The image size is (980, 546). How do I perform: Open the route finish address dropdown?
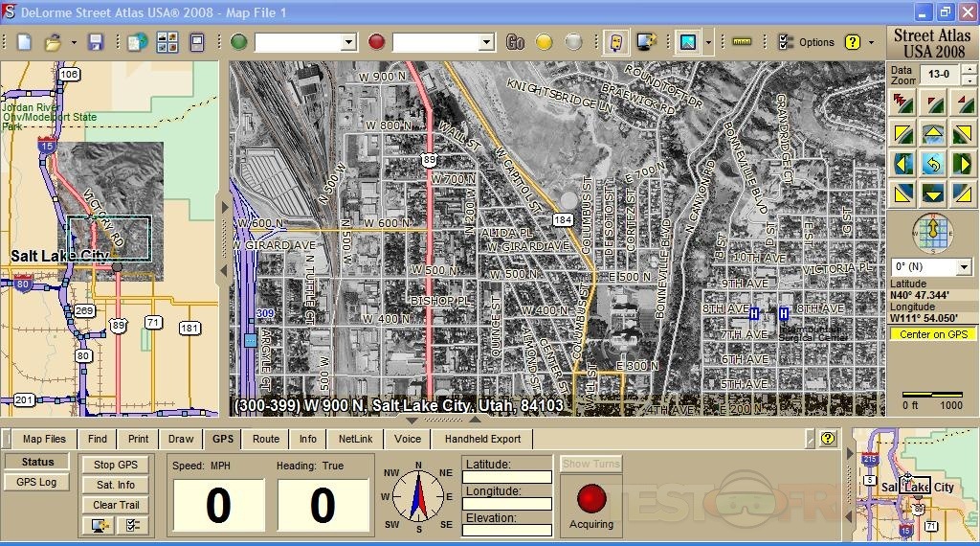coord(486,42)
